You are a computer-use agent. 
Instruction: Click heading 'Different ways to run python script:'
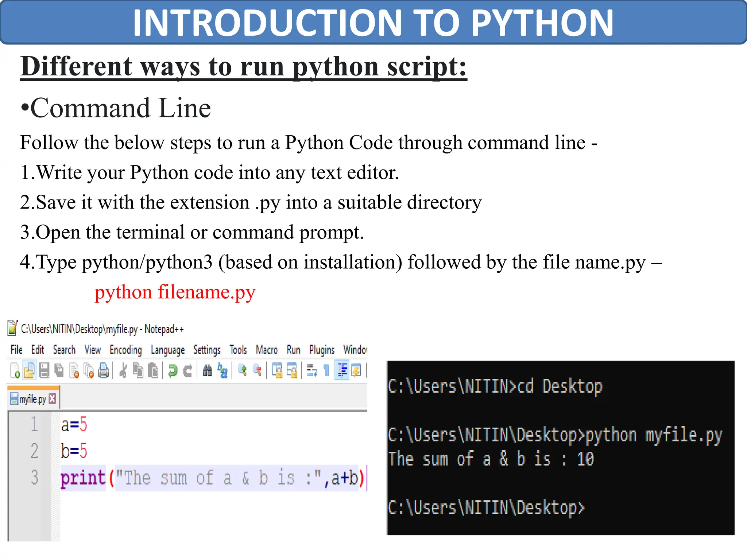244,66
